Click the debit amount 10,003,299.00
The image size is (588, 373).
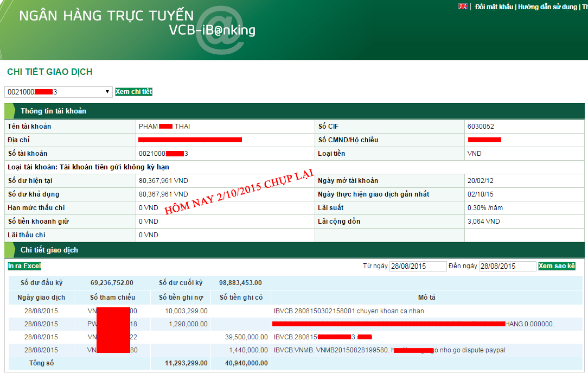click(x=187, y=311)
